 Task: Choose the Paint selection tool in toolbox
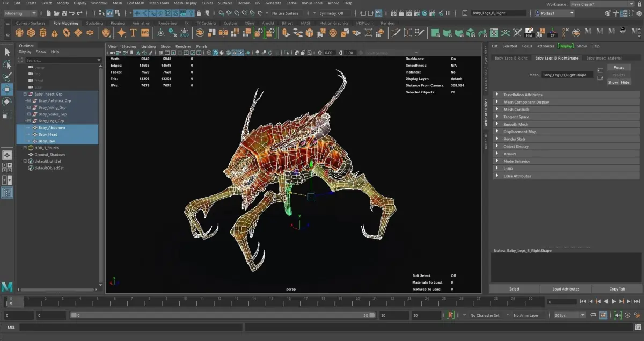pyautogui.click(x=7, y=77)
